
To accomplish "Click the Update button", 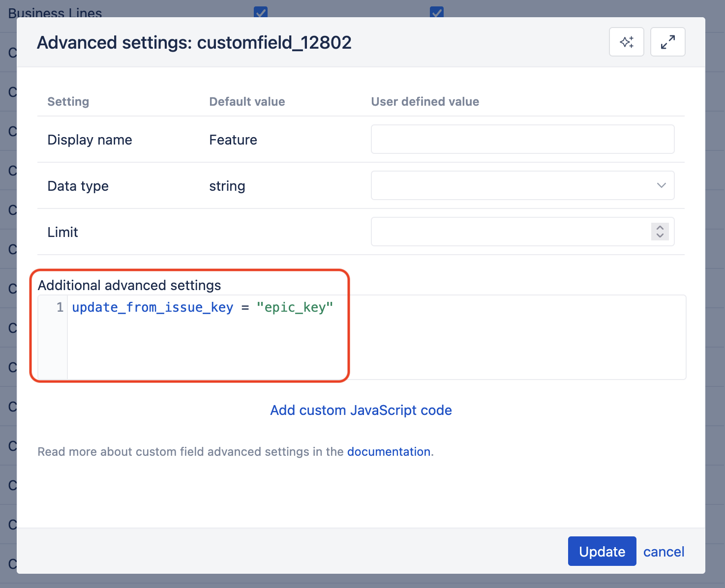I will pyautogui.click(x=602, y=551).
